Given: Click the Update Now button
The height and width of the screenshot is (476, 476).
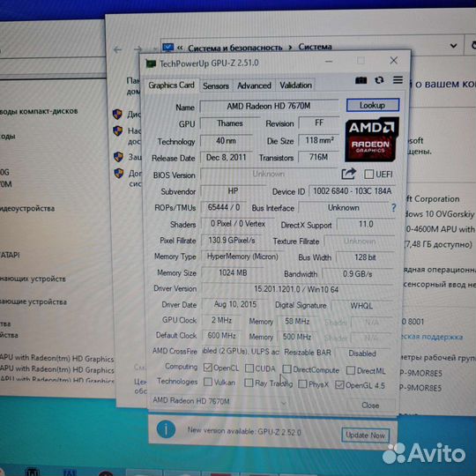Looking at the screenshot, I should tap(365, 435).
